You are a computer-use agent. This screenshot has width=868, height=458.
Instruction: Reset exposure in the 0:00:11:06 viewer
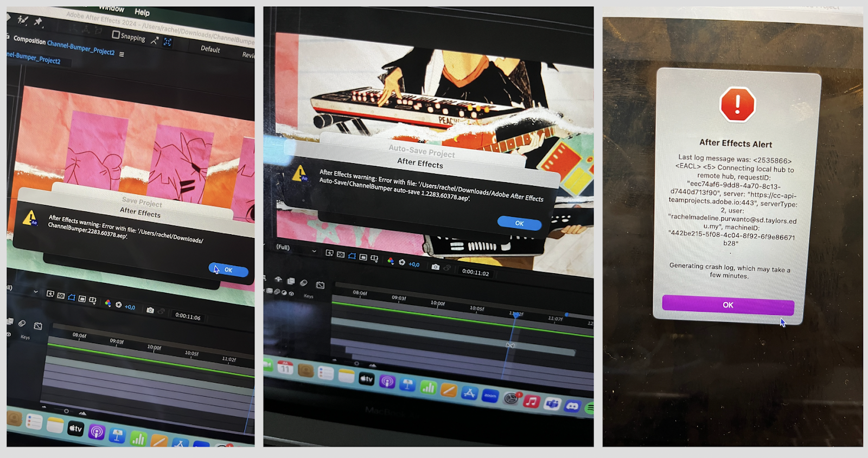click(x=118, y=305)
